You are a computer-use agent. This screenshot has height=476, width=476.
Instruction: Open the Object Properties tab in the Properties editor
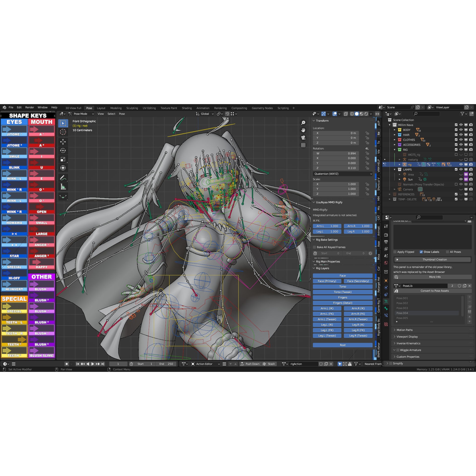pyautogui.click(x=386, y=281)
